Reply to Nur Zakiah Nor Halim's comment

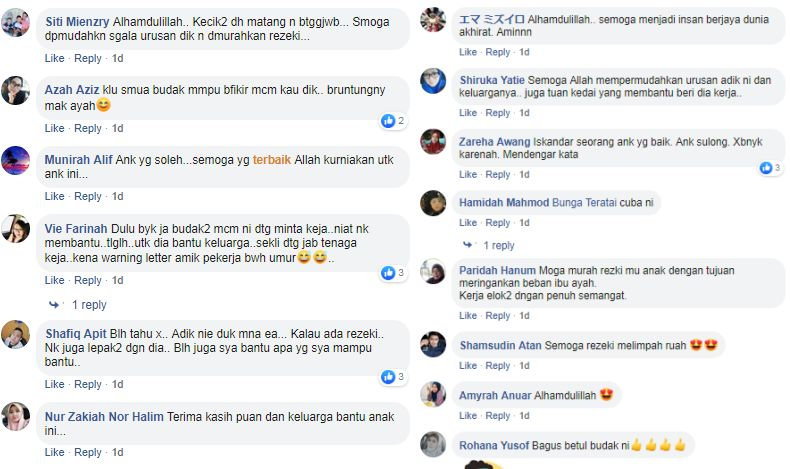(x=88, y=452)
